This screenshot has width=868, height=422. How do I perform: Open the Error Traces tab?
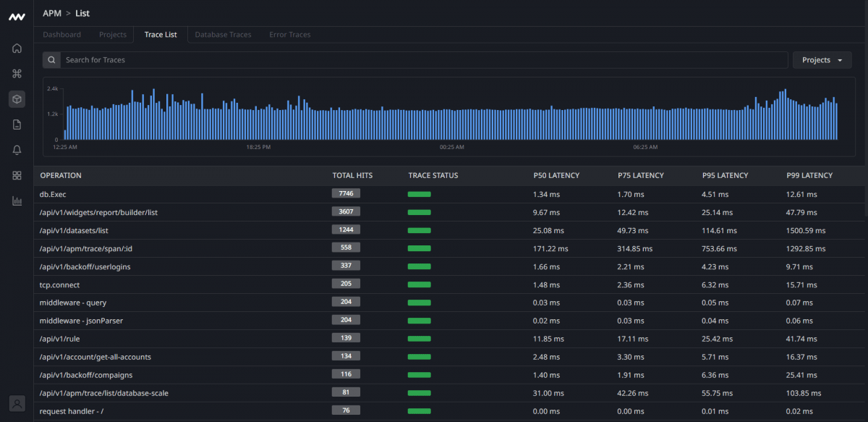[x=289, y=34]
